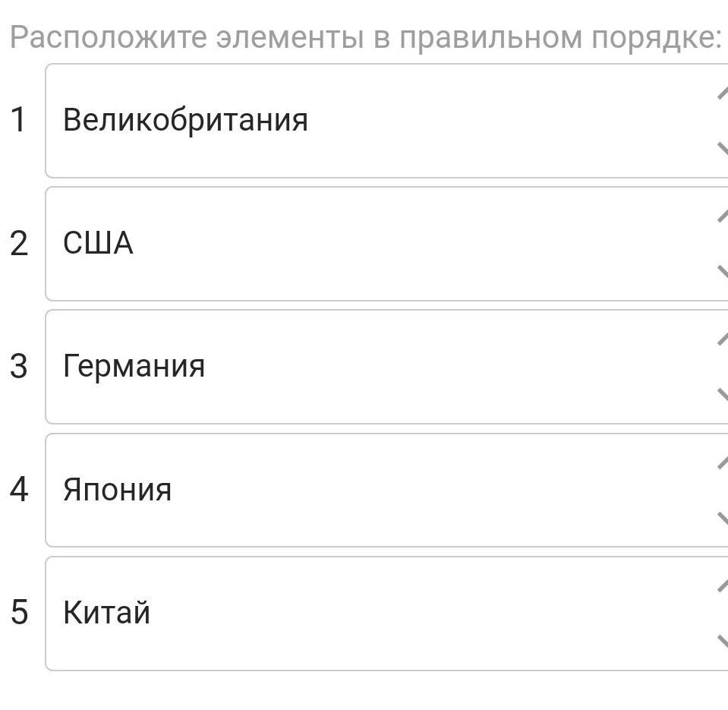The image size is (728, 710).
Task: Click the number 1 position label
Action: (18, 120)
